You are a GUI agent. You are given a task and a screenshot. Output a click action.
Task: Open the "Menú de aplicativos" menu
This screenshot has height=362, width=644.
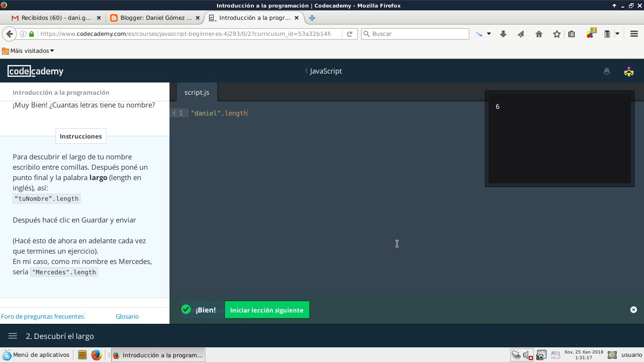[36, 355]
